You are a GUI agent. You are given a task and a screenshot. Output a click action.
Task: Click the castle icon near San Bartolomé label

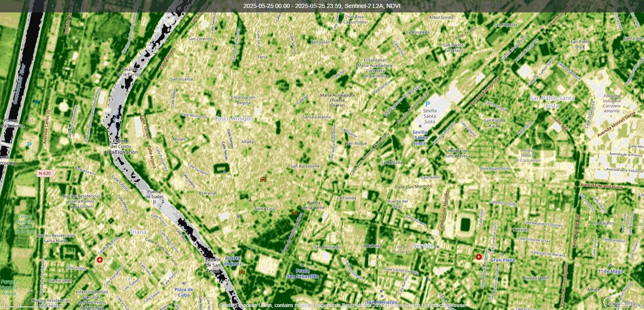[263, 179]
